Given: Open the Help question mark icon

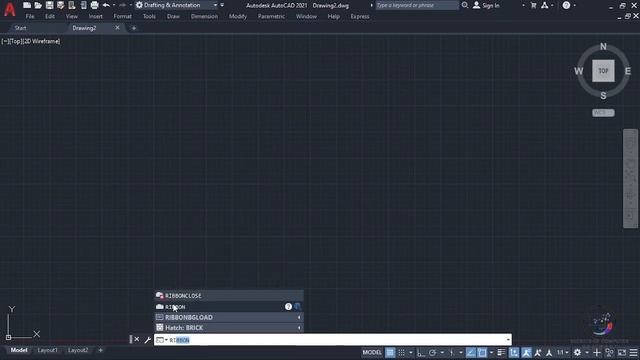Looking at the screenshot, I should pyautogui.click(x=567, y=5).
